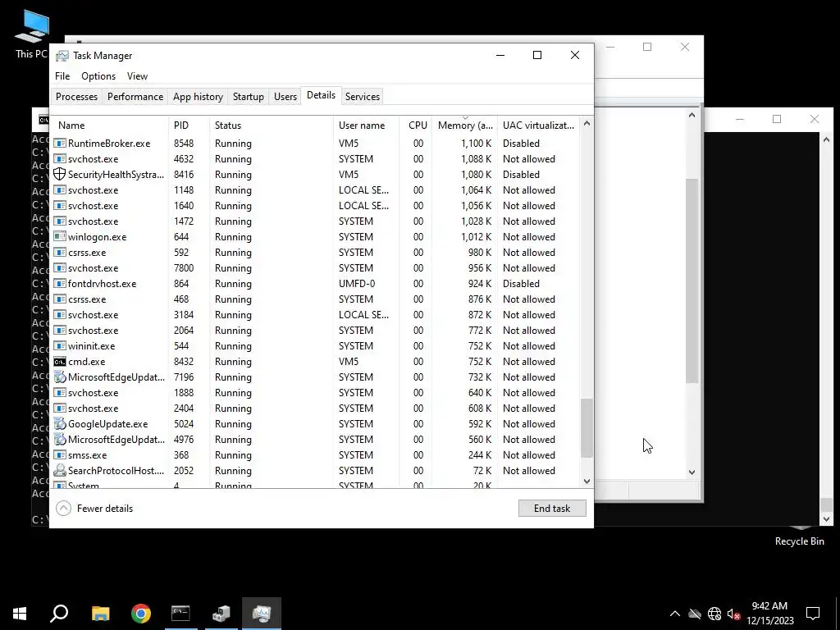Click the RuntimeBroker.exe process icon
The height and width of the screenshot is (630, 840).
59,144
